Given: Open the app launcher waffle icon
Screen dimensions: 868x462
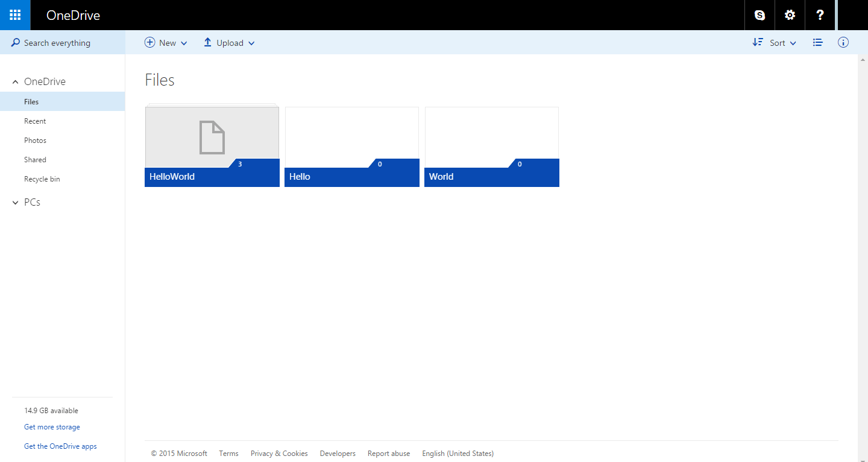Looking at the screenshot, I should (15, 15).
